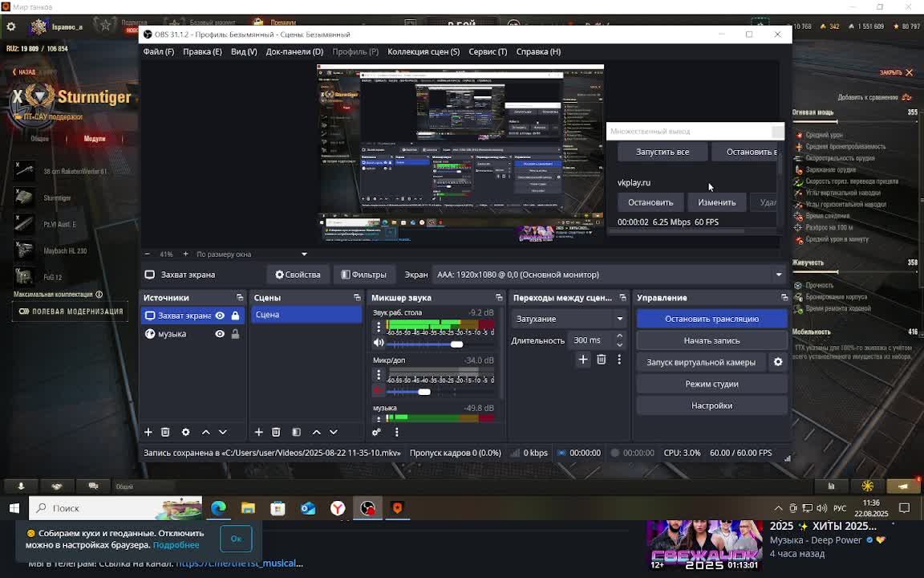Image resolution: width=924 pixels, height=578 pixels.
Task: Select Сцена in scenes list
Action: [x=306, y=315]
